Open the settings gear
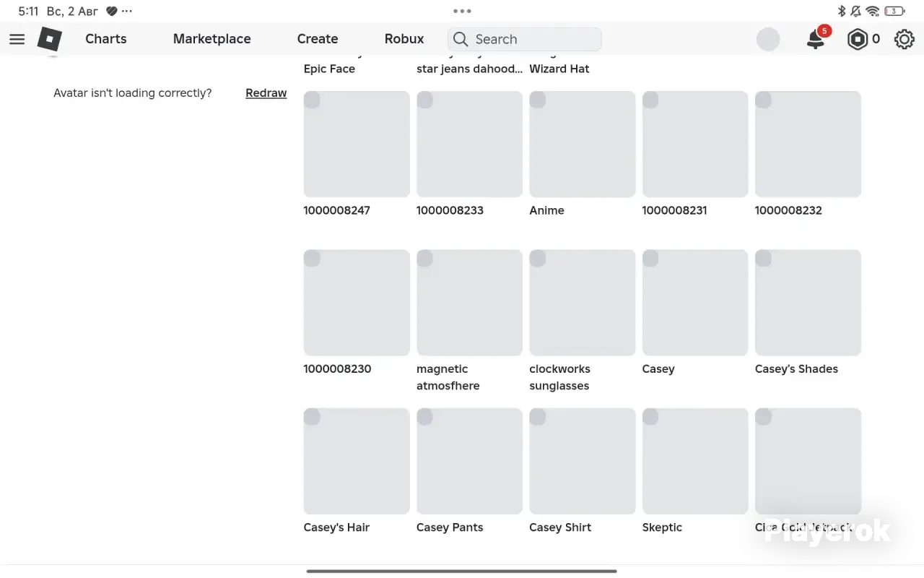Image resolution: width=924 pixels, height=578 pixels. 905,39
